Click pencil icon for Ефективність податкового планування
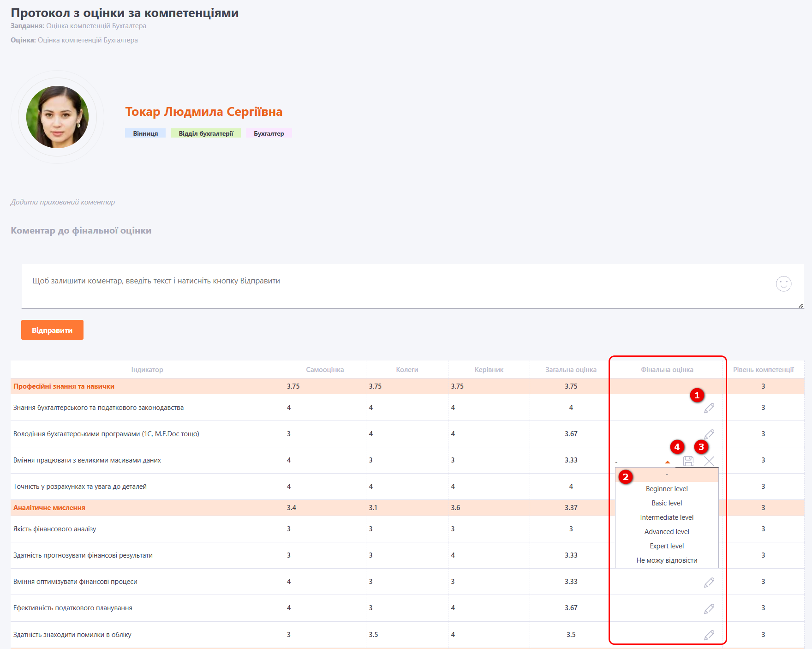Image resolution: width=812 pixels, height=649 pixels. click(x=709, y=609)
